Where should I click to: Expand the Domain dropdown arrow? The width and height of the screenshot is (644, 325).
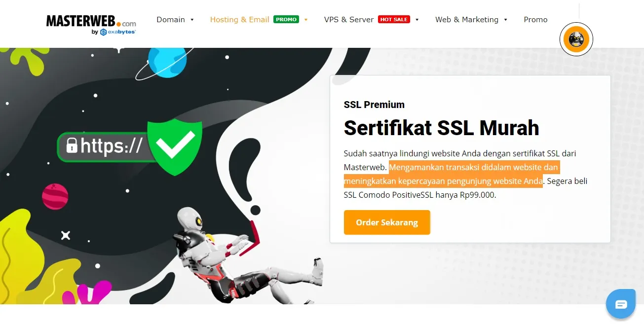click(x=192, y=20)
